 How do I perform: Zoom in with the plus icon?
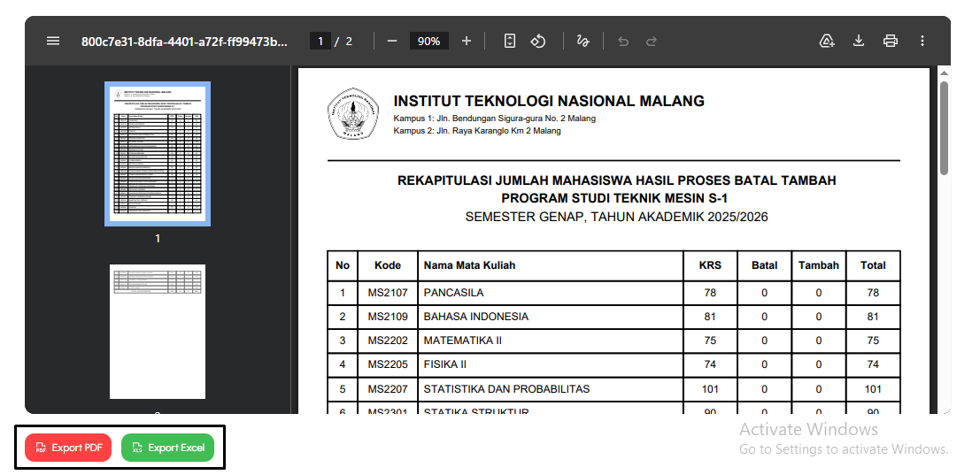(x=467, y=42)
